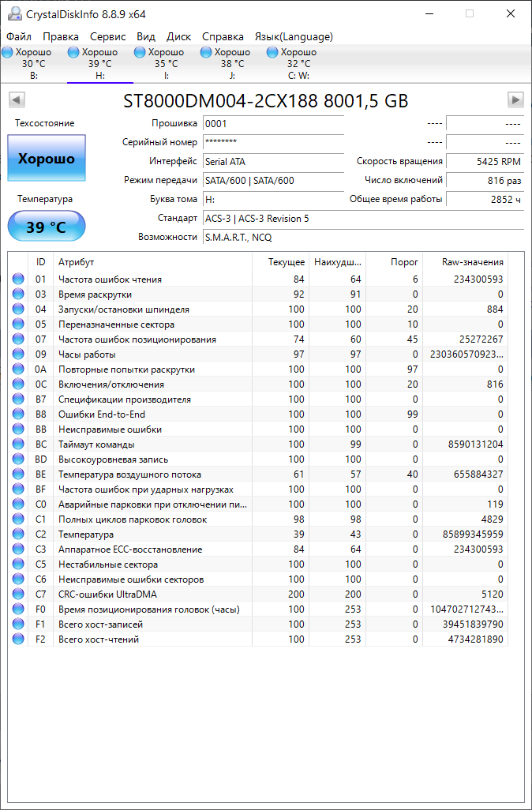
Task: Select disk H: tab at 39 °C
Action: coord(100,63)
